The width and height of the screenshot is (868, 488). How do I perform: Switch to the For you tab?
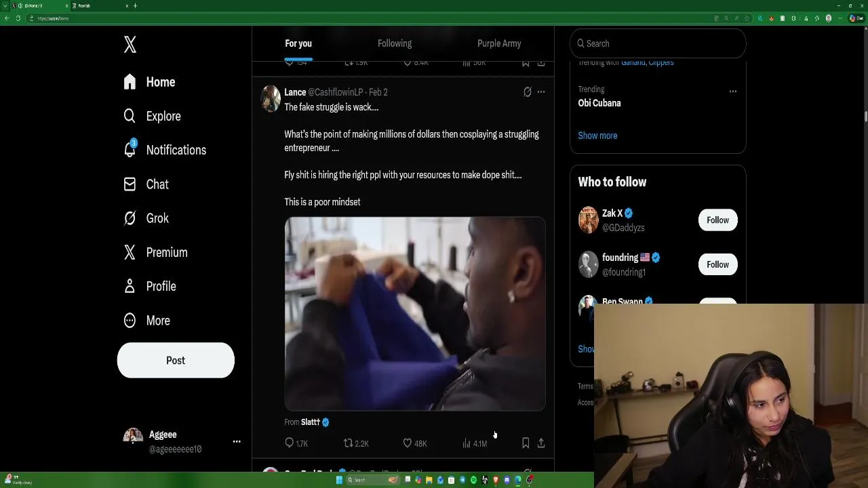point(298,43)
